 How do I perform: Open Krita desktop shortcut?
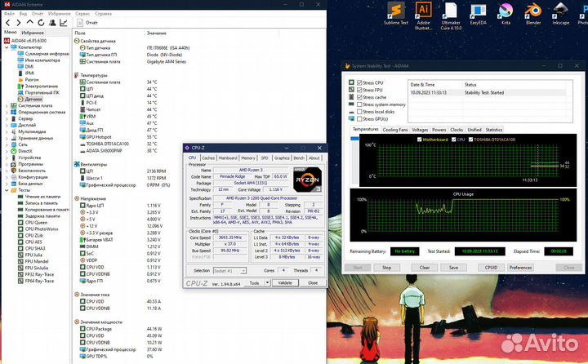506,13
